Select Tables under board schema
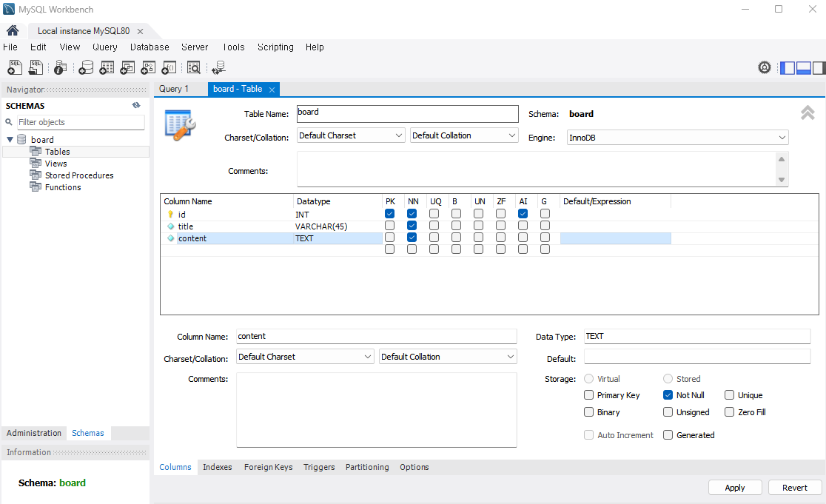The image size is (826, 504). click(x=58, y=152)
